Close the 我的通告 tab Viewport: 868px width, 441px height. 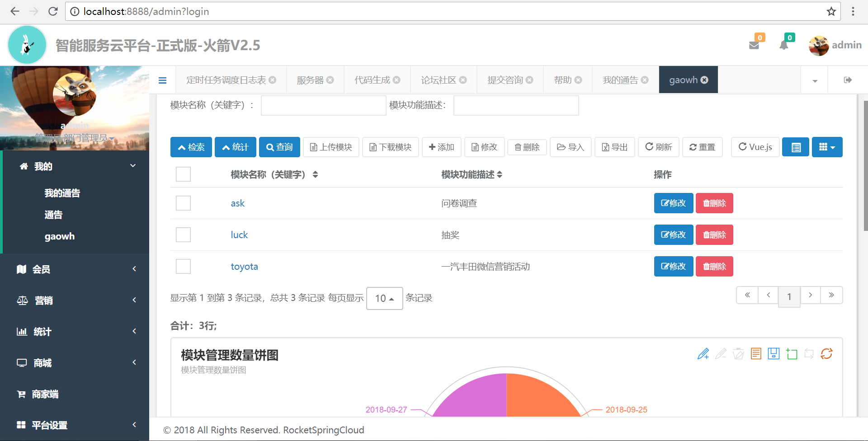tap(645, 80)
